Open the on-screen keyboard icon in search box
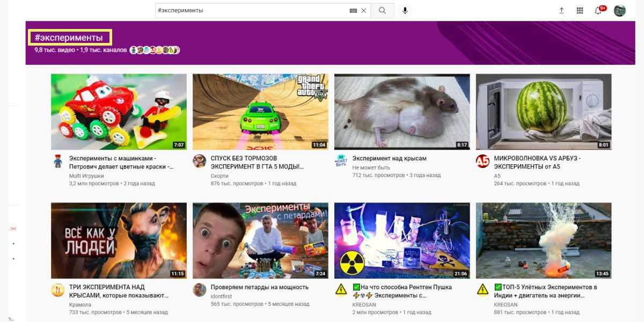Screen dimensions: 644x322 (353, 10)
